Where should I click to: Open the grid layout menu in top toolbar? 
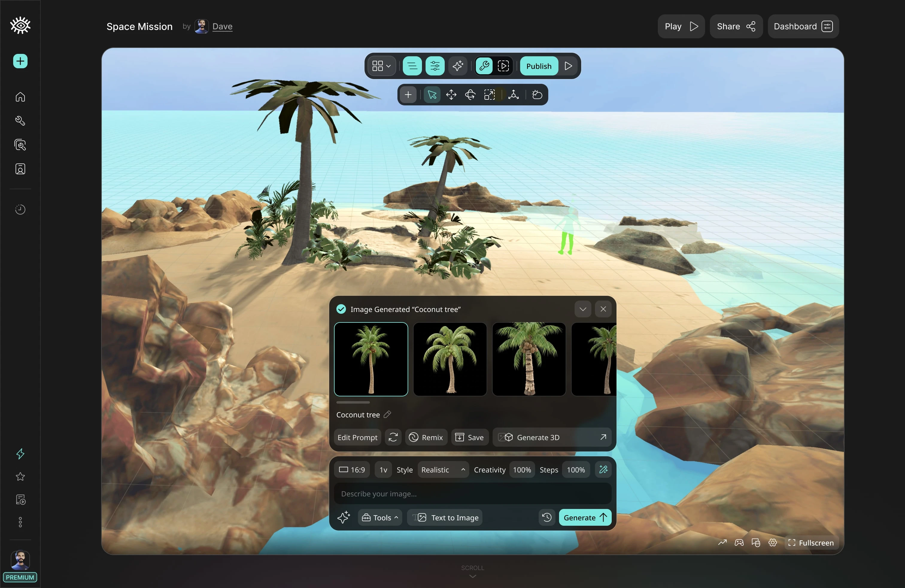pyautogui.click(x=381, y=66)
